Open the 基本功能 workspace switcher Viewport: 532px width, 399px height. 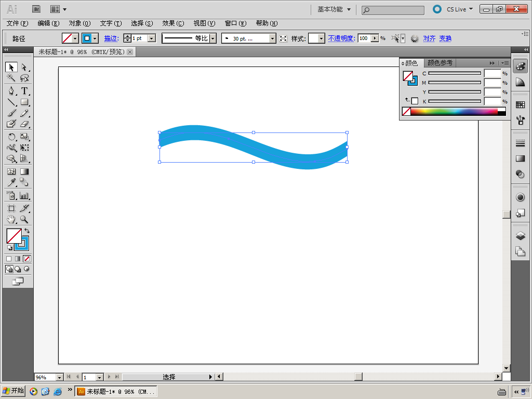(334, 9)
